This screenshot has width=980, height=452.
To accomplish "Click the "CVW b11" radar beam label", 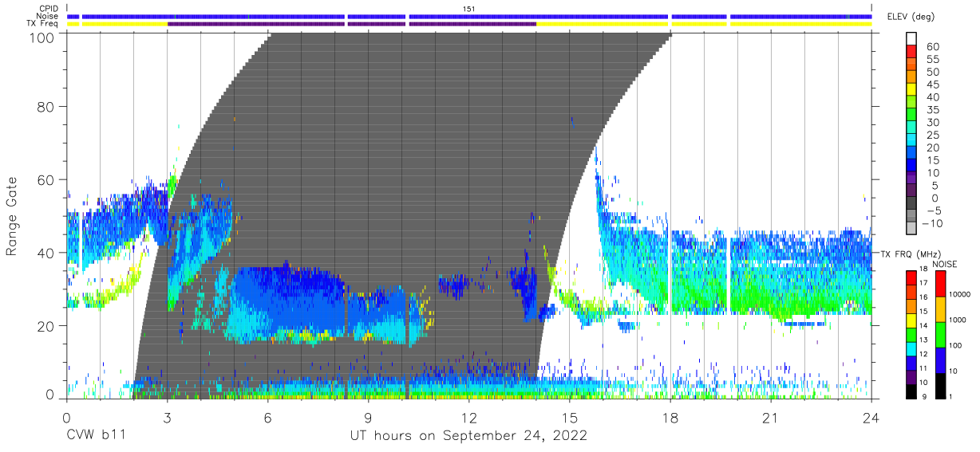I will (x=96, y=436).
